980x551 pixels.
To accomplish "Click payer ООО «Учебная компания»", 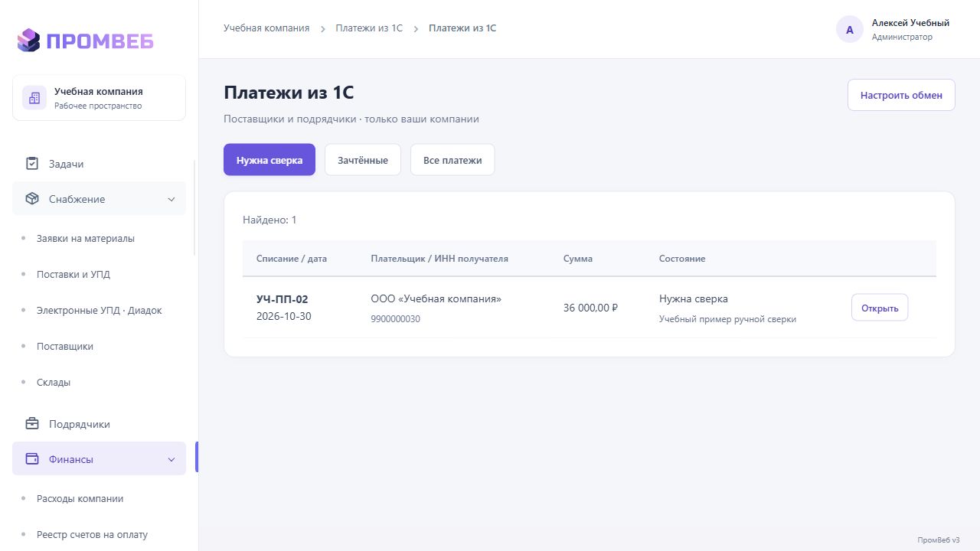I will click(x=436, y=298).
